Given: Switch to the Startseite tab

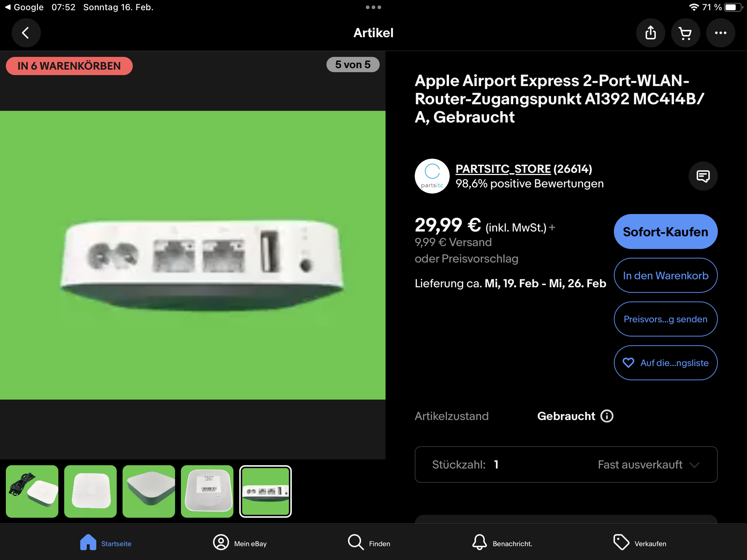Looking at the screenshot, I should pyautogui.click(x=106, y=542).
